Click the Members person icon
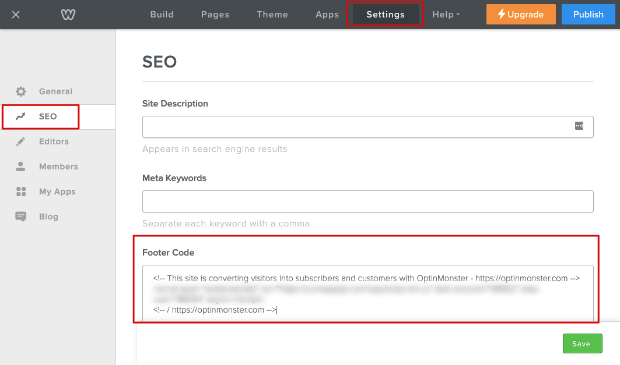 point(21,166)
